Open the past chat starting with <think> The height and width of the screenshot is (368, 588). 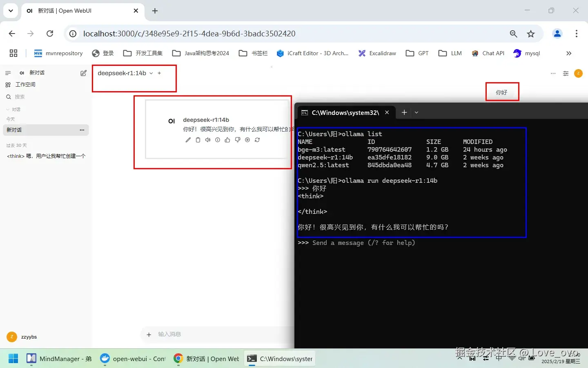tap(46, 156)
